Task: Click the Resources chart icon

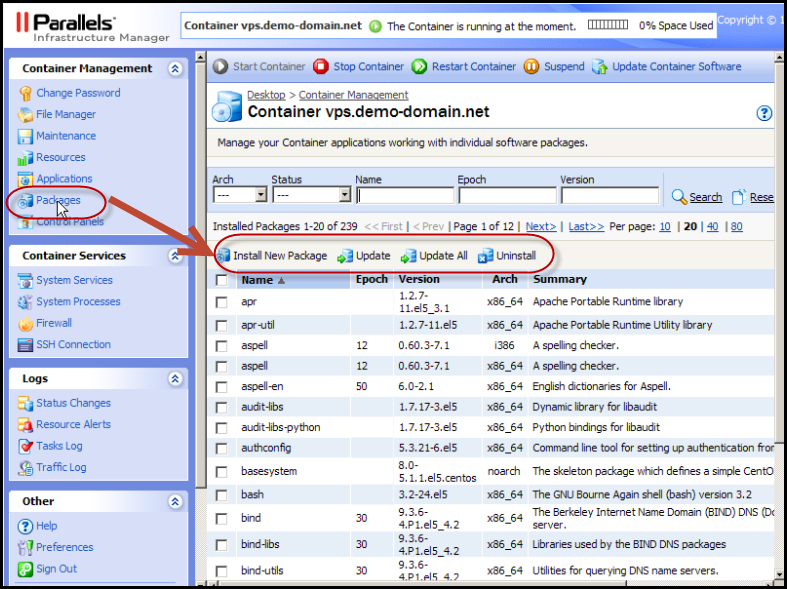Action: pyautogui.click(x=25, y=158)
